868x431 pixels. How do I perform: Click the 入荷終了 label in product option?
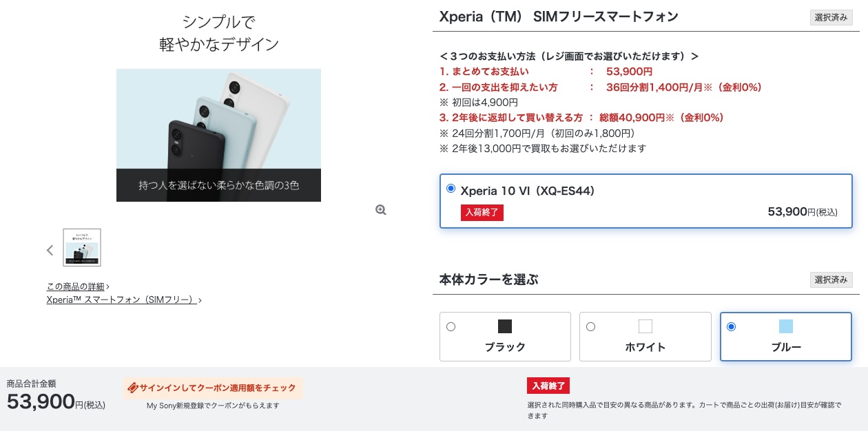click(482, 213)
